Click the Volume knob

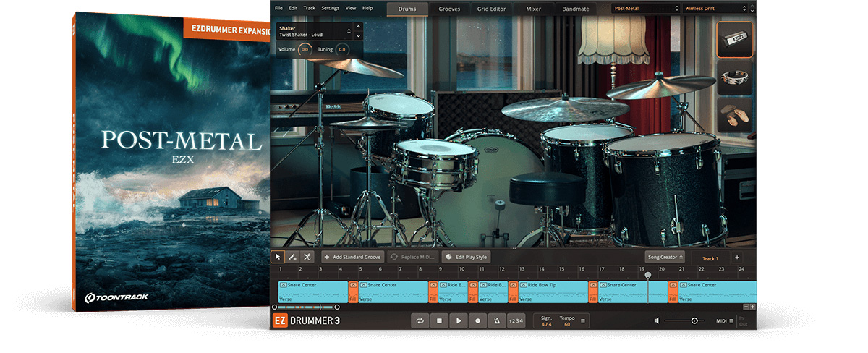tap(305, 49)
